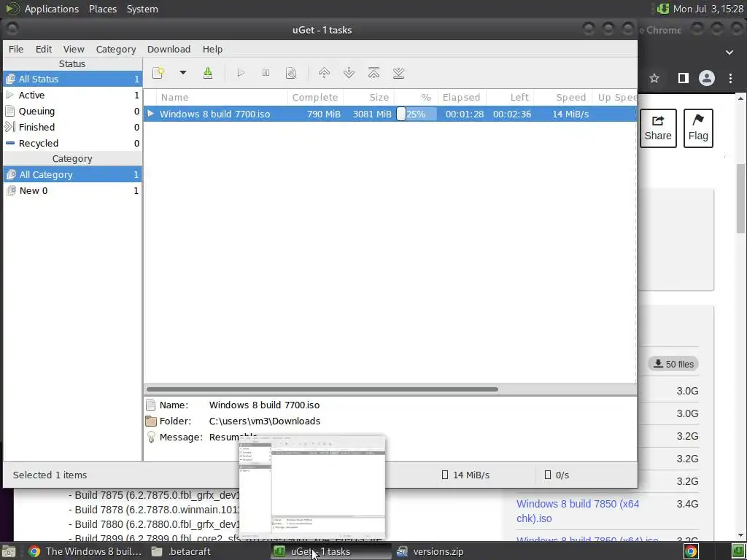Open the Category menu
Image resolution: width=747 pixels, height=560 pixels.
point(116,49)
